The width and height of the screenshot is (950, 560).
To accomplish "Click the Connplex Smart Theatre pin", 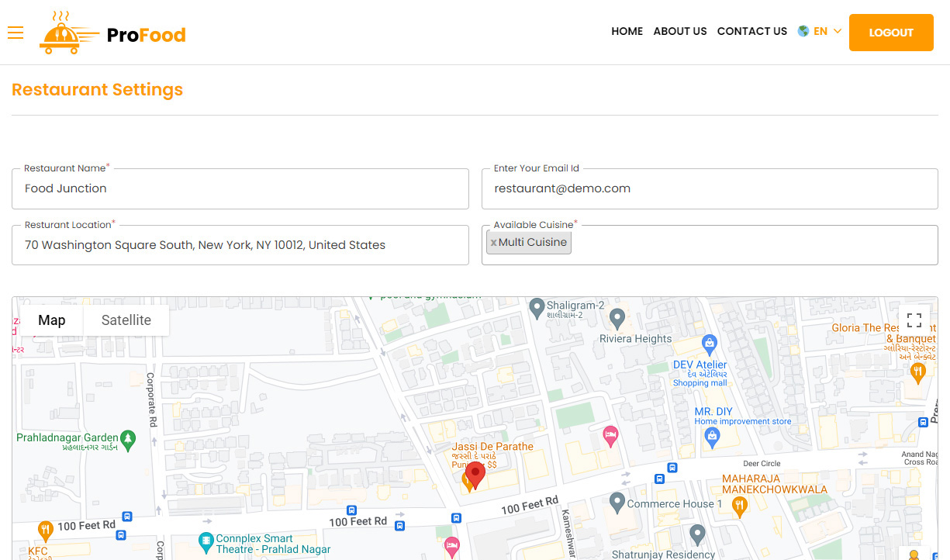I will coord(206,541).
